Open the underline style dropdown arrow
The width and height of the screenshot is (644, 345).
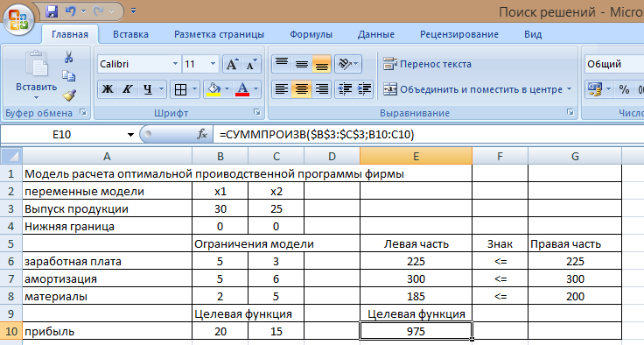[161, 89]
